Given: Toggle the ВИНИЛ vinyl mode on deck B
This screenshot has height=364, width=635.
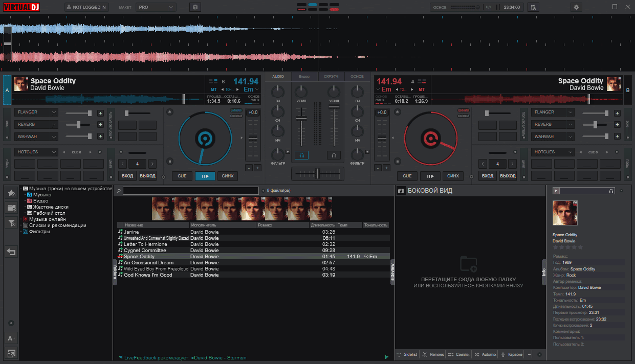Looking at the screenshot, I should pyautogui.click(x=464, y=110).
